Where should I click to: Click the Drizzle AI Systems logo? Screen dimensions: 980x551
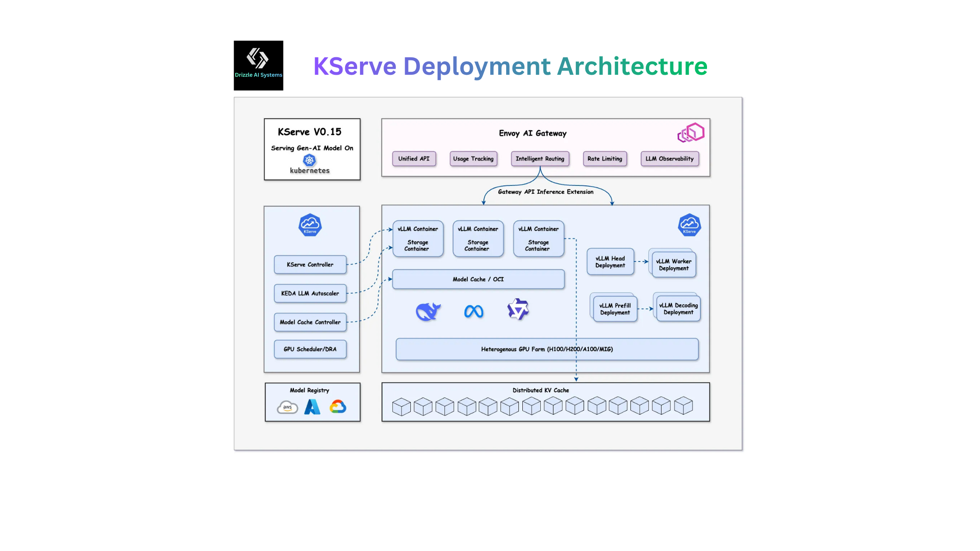tap(258, 66)
